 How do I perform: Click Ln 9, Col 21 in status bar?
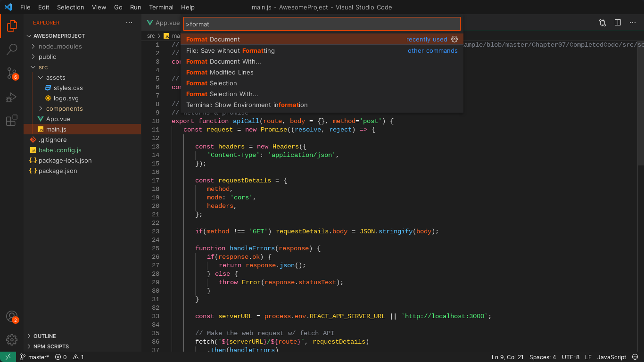pos(507,357)
